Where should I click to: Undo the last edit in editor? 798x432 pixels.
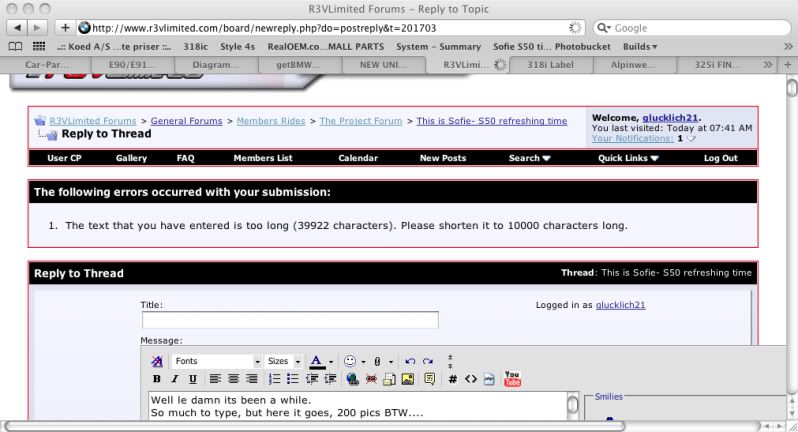[x=410, y=361]
